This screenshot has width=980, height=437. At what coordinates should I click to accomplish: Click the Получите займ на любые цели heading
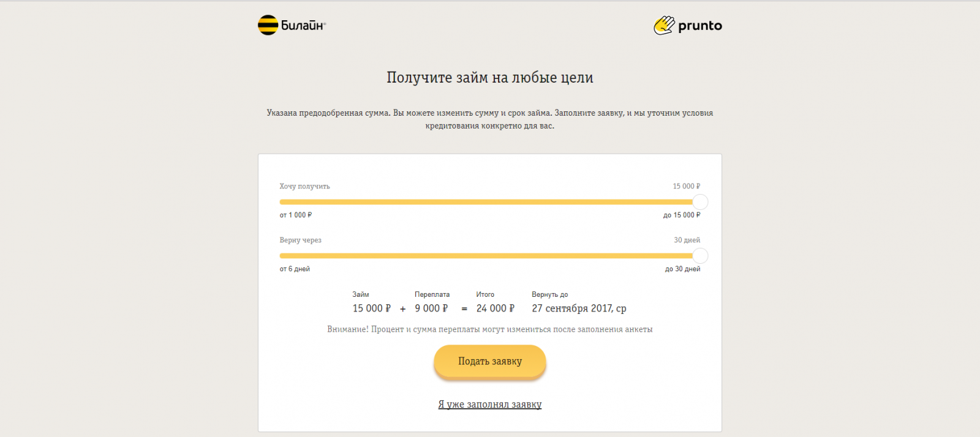click(x=490, y=78)
